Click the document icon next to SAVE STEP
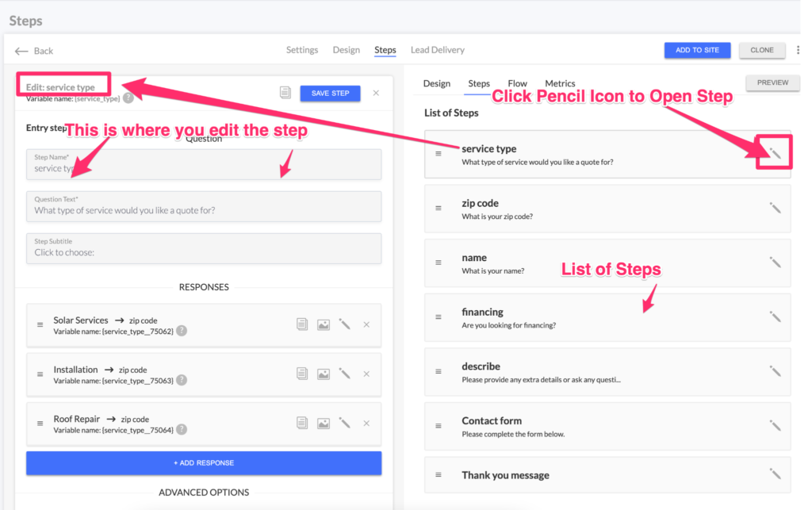 pos(285,92)
